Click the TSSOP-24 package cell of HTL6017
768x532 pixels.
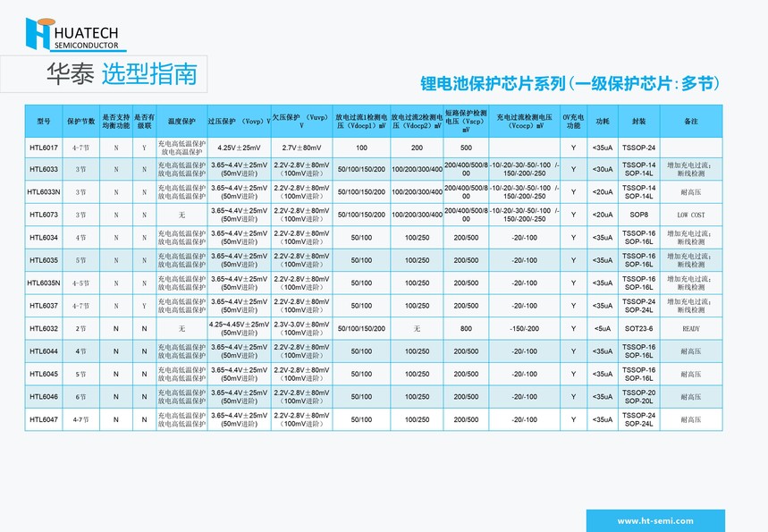click(x=638, y=148)
